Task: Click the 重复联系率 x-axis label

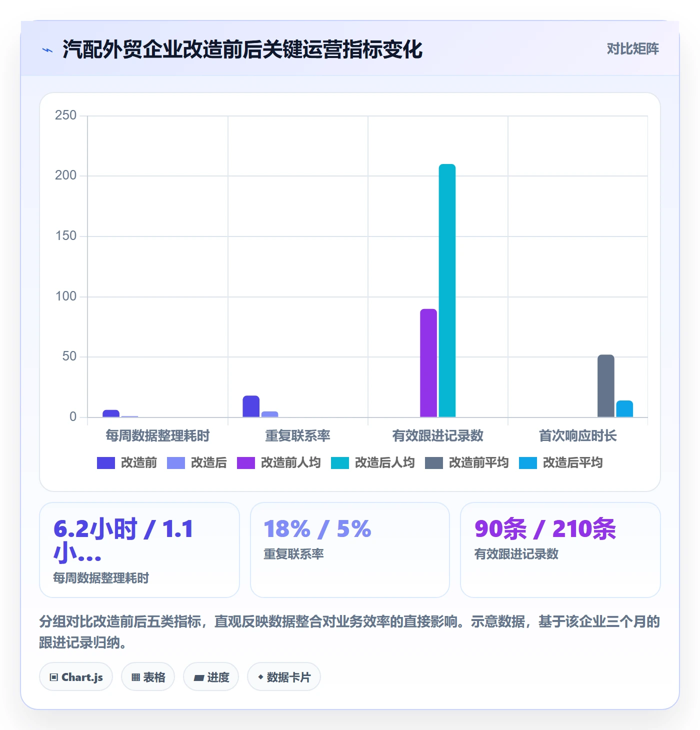Action: tap(297, 436)
